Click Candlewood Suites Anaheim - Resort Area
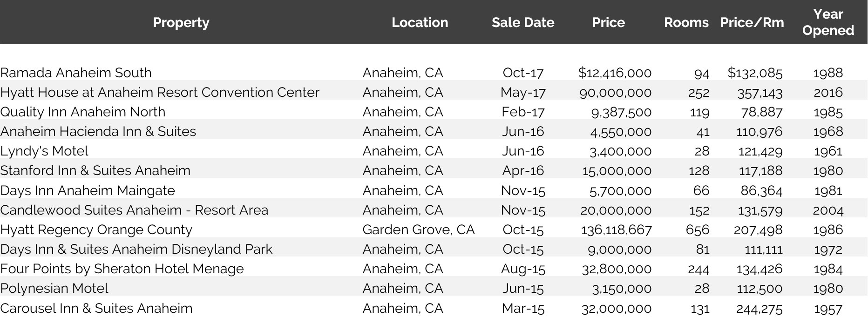Screen dimensions: 868x324 pyautogui.click(x=134, y=210)
